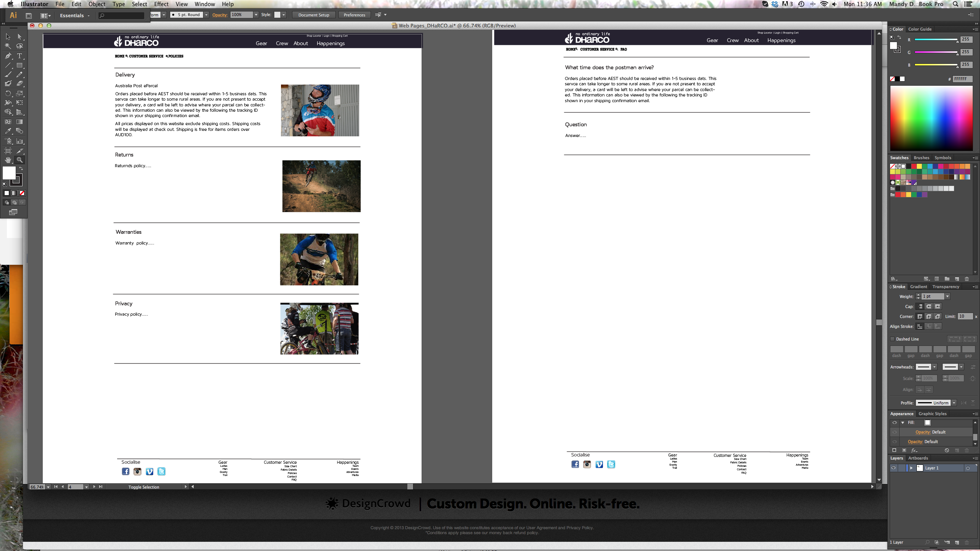Enable the Dashed Line checkbox
Screen dimensions: 980x551
pyautogui.click(x=892, y=339)
